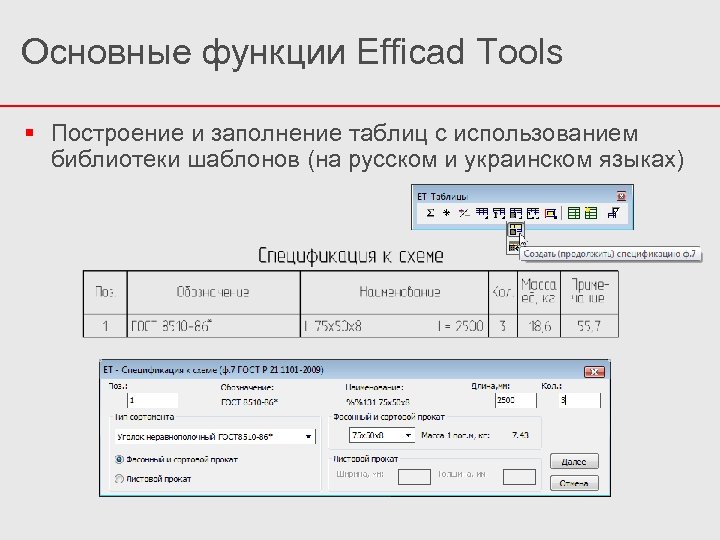Click the blue table icon right of the plus-minus icon
Image resolution: width=720 pixels, height=540 pixels.
tap(481, 213)
